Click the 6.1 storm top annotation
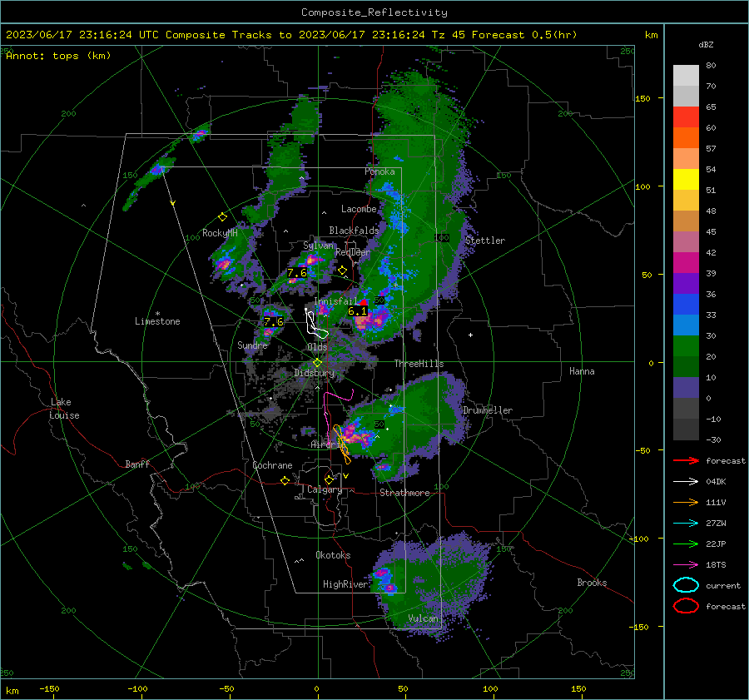This screenshot has width=749, height=700. [x=357, y=311]
